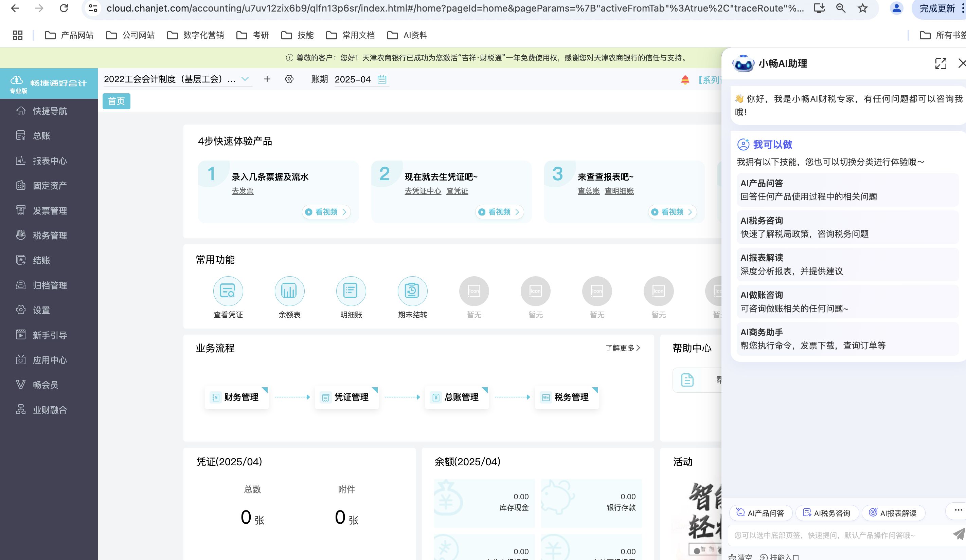966x560 pixels.
Task: Open account settings gear icon
Action: pos(289,79)
